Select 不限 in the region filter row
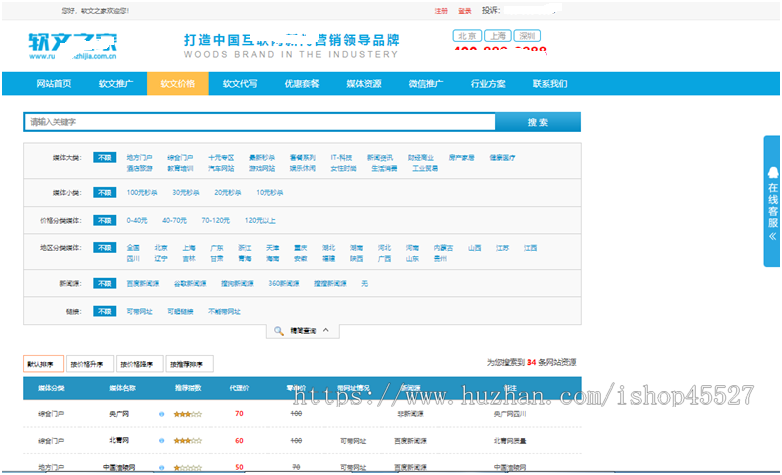The width and height of the screenshot is (782, 475). 105,248
